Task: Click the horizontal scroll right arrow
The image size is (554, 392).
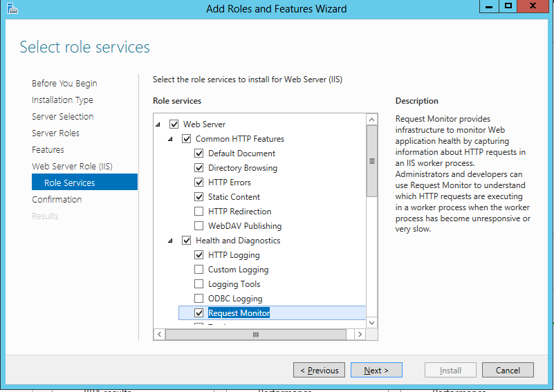Action: (x=360, y=334)
